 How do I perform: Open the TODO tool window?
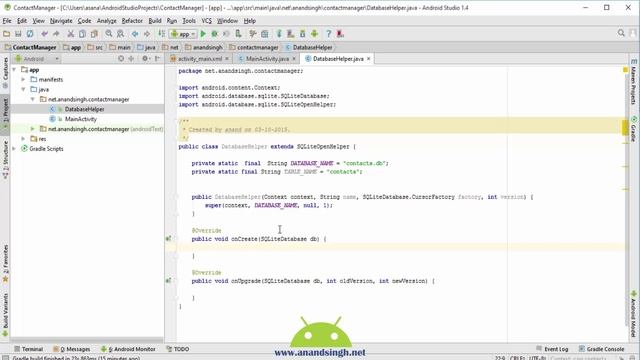click(x=178, y=349)
